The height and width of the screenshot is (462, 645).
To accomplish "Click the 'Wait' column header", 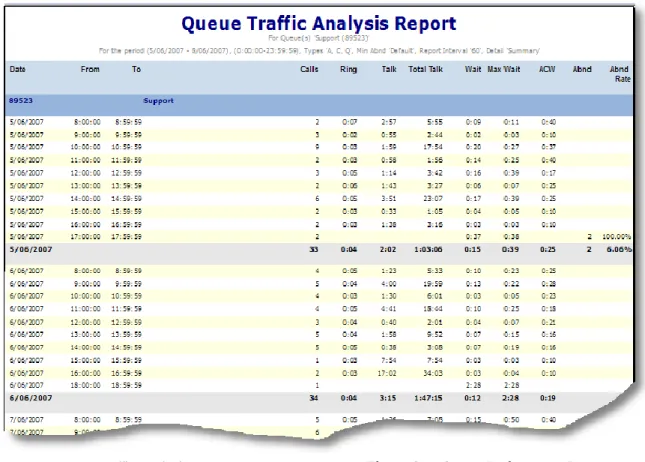I will (x=473, y=69).
